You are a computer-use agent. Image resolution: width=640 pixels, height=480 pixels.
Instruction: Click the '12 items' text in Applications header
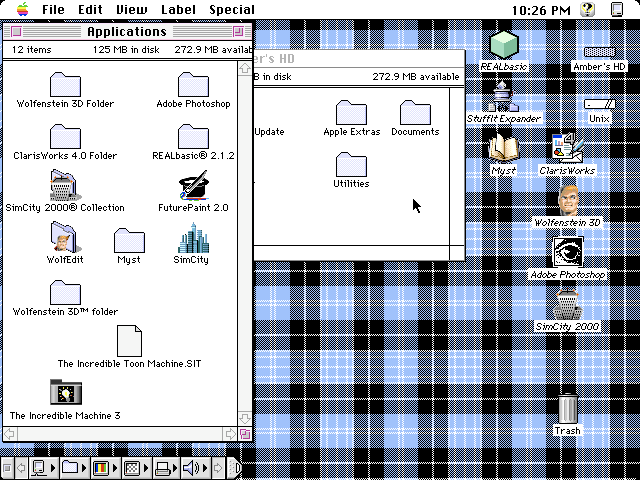(x=31, y=49)
